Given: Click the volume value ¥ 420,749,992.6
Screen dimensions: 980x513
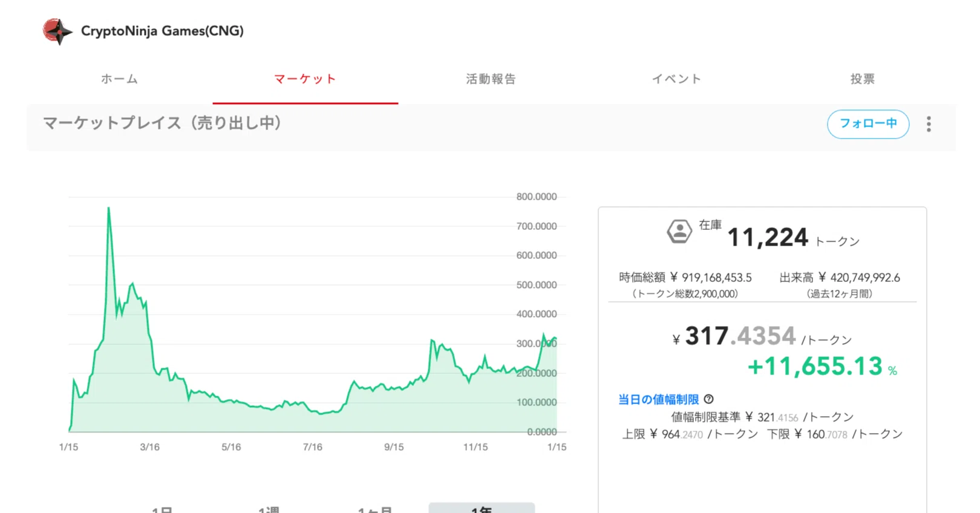Looking at the screenshot, I should click(x=859, y=278).
